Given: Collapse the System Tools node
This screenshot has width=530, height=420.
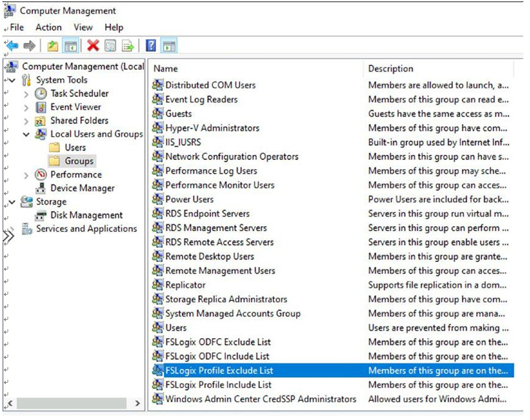Looking at the screenshot, I should pos(12,81).
